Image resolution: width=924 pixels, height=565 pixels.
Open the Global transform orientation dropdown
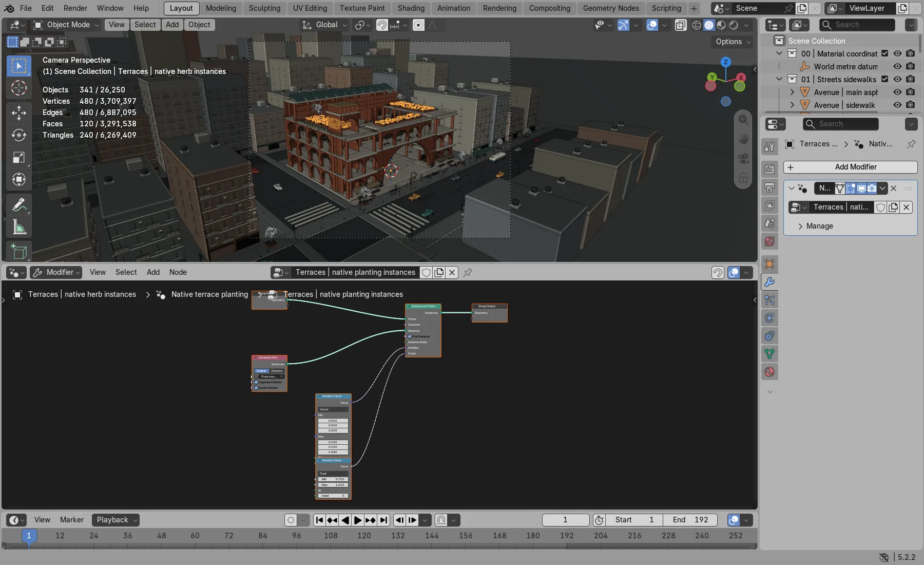[x=324, y=25]
